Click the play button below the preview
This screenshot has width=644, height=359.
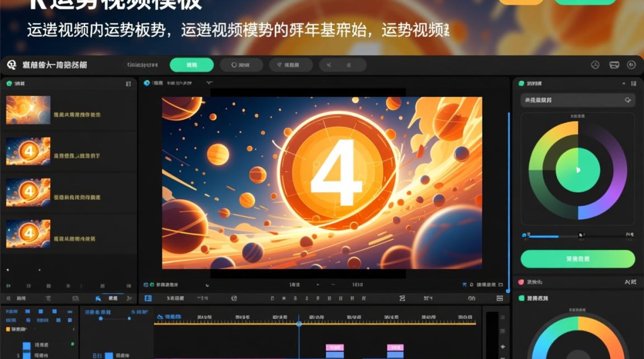(317, 285)
